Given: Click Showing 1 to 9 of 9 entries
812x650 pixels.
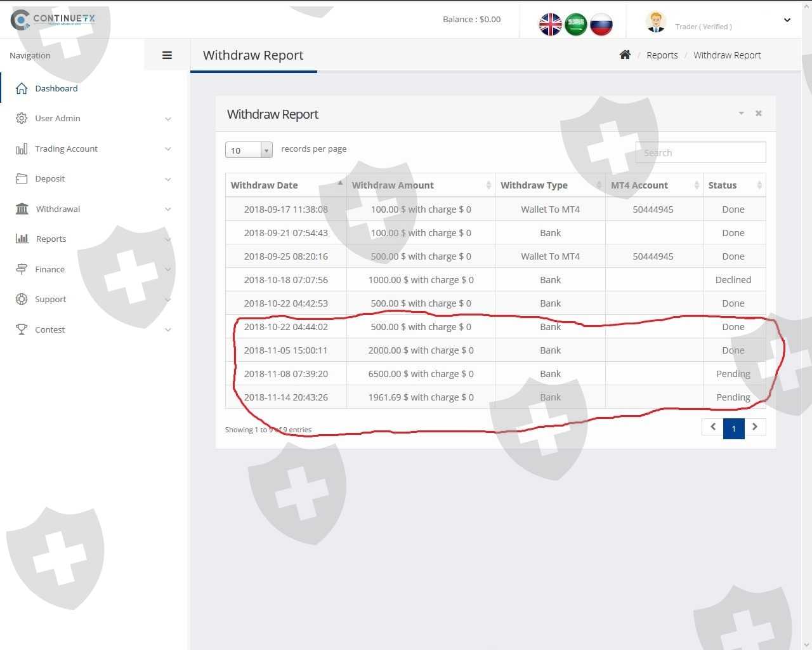Looking at the screenshot, I should tap(268, 430).
